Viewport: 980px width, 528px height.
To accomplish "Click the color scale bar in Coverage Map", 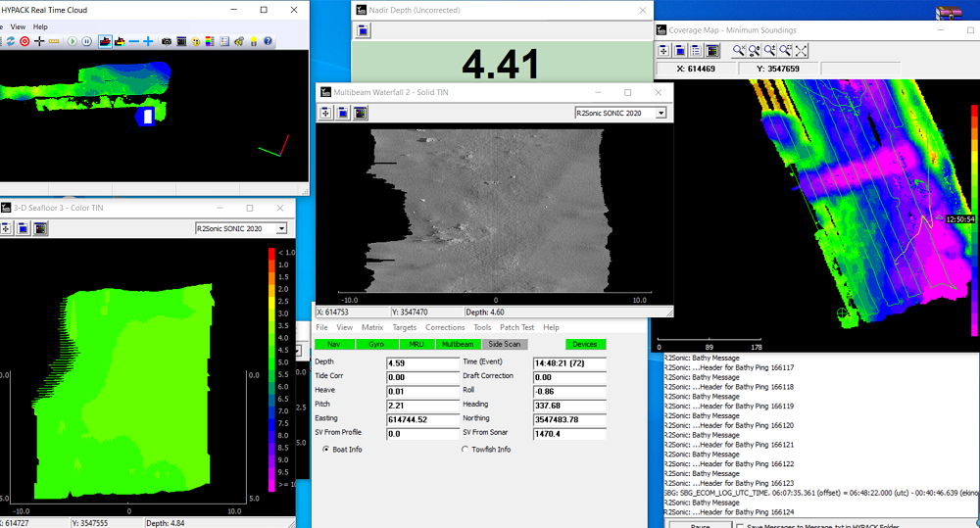I will 975,220.
